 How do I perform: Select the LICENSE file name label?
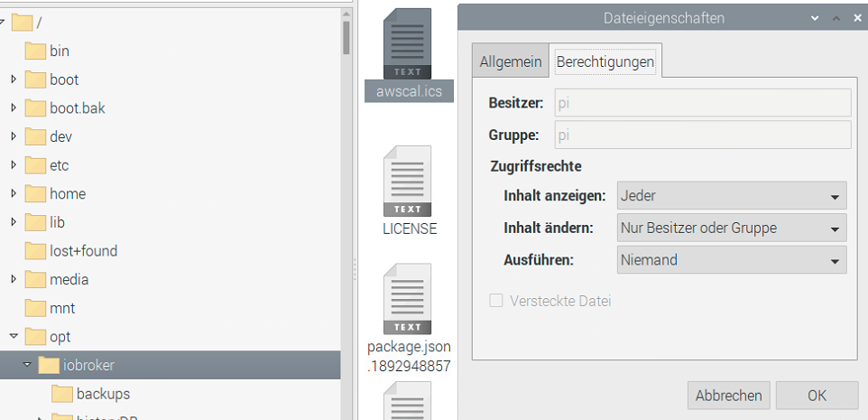click(411, 229)
